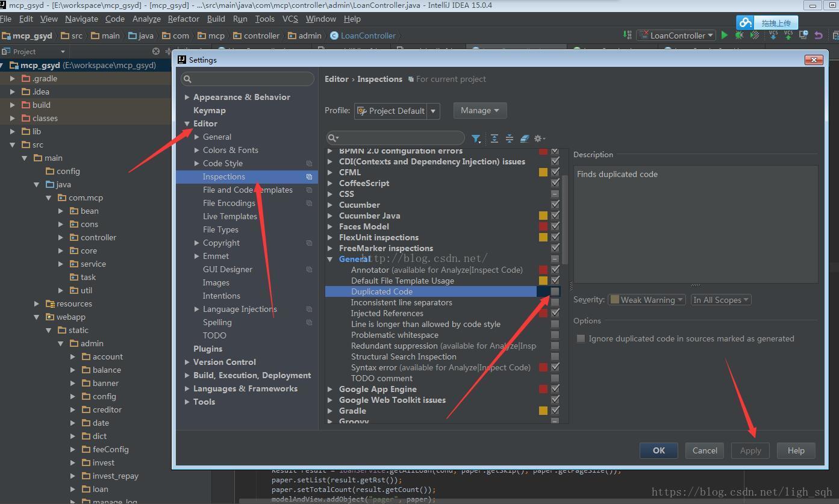Uncheck the Gradle inspections checkbox
The width and height of the screenshot is (839, 504).
555,411
